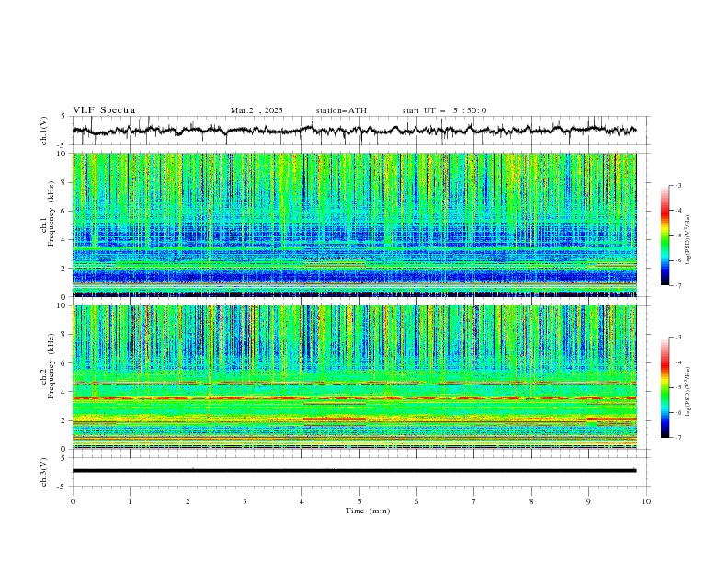Click the "Time (min)" x-axis label
Viewport: 728px width, 563px height.
(368, 511)
